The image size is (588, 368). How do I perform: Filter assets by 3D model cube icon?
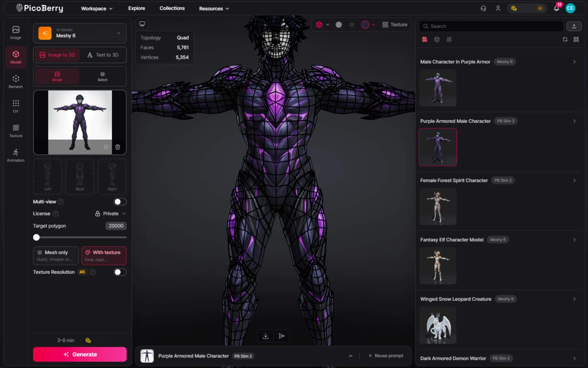pyautogui.click(x=437, y=39)
